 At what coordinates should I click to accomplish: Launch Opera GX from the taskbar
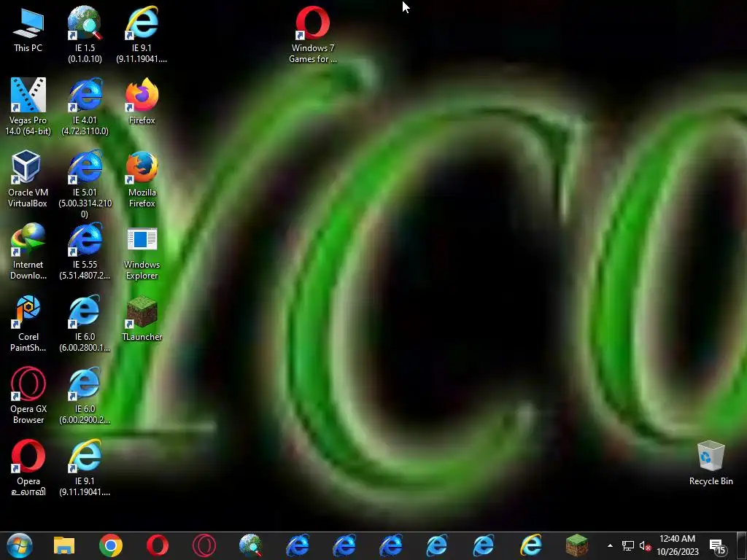pyautogui.click(x=204, y=545)
